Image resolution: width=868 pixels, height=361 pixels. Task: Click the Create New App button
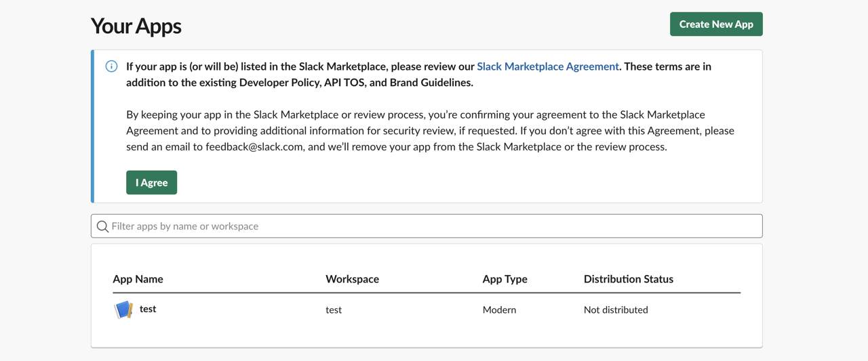[716, 24]
